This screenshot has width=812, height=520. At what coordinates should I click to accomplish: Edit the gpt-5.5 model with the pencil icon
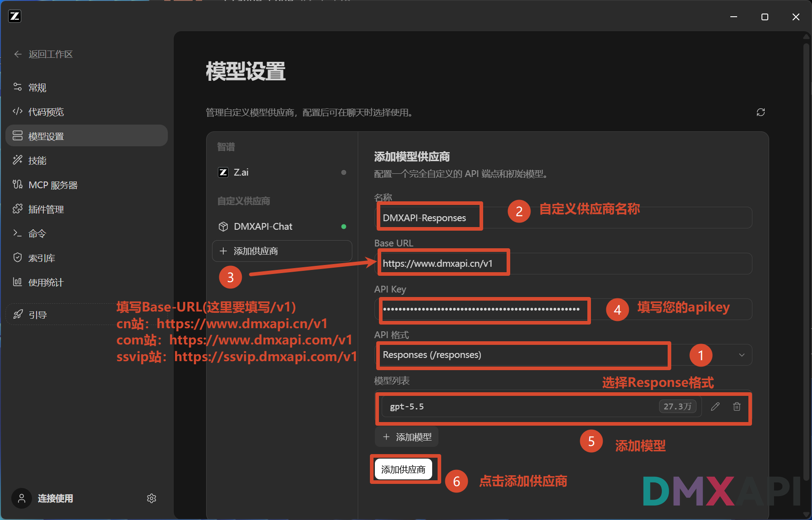(x=715, y=407)
